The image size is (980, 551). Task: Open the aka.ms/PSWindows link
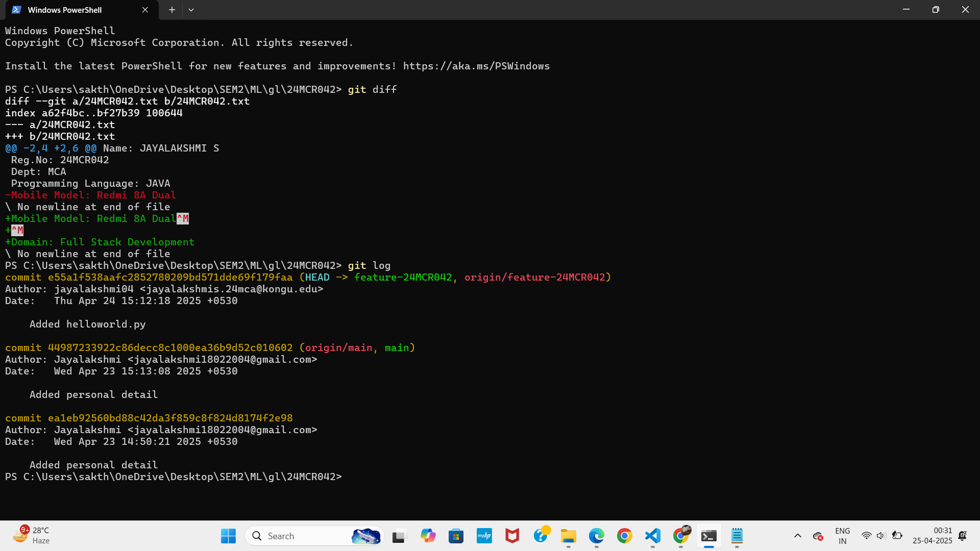pyautogui.click(x=476, y=66)
